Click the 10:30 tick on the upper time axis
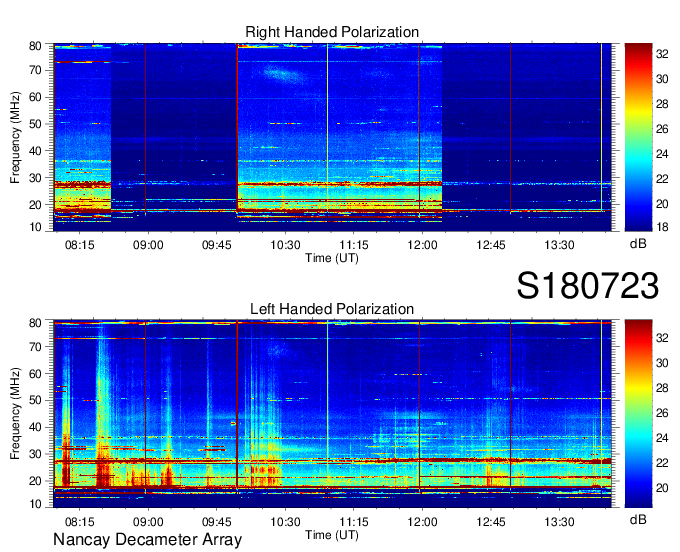680x552 pixels. pos(285,245)
